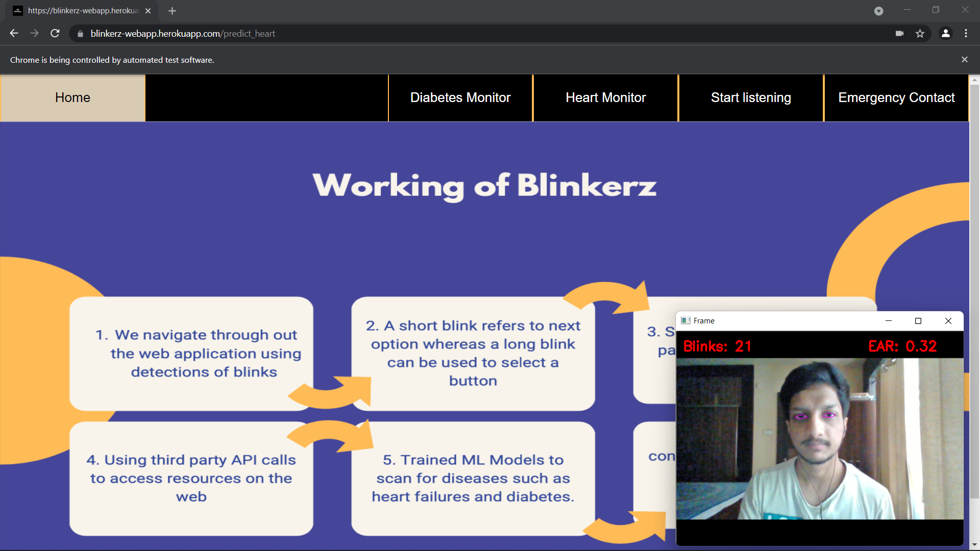
Task: Open the Diabetes Monitor page
Action: [460, 97]
